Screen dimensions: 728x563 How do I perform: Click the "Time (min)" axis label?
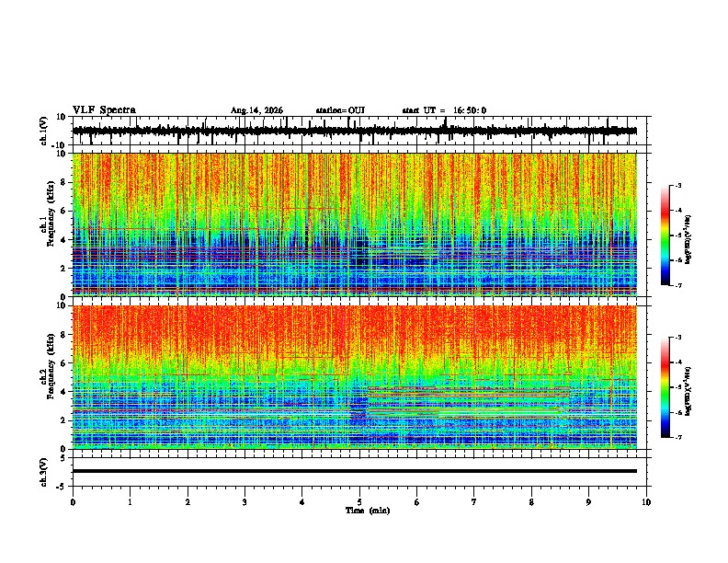pyautogui.click(x=368, y=511)
